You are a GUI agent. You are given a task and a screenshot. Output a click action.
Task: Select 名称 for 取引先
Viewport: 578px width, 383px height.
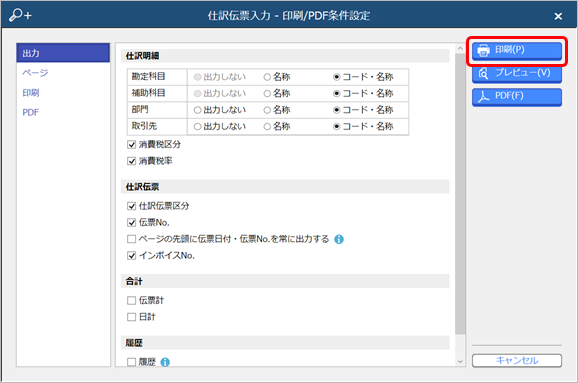coord(277,126)
